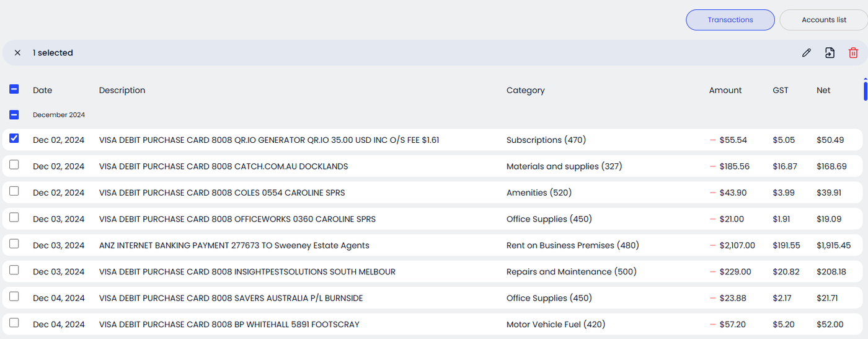Click the Date column header

(43, 90)
